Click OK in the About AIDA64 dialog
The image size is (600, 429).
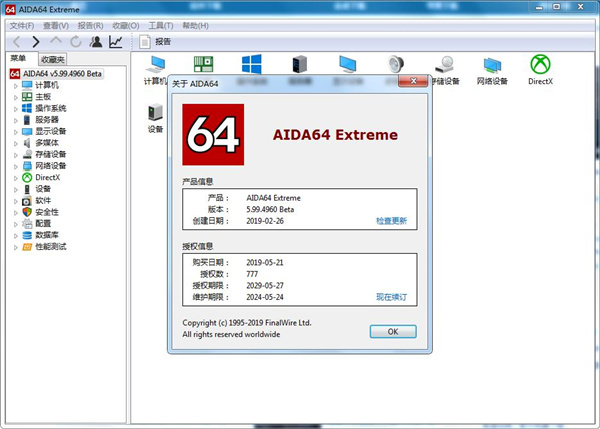(393, 331)
